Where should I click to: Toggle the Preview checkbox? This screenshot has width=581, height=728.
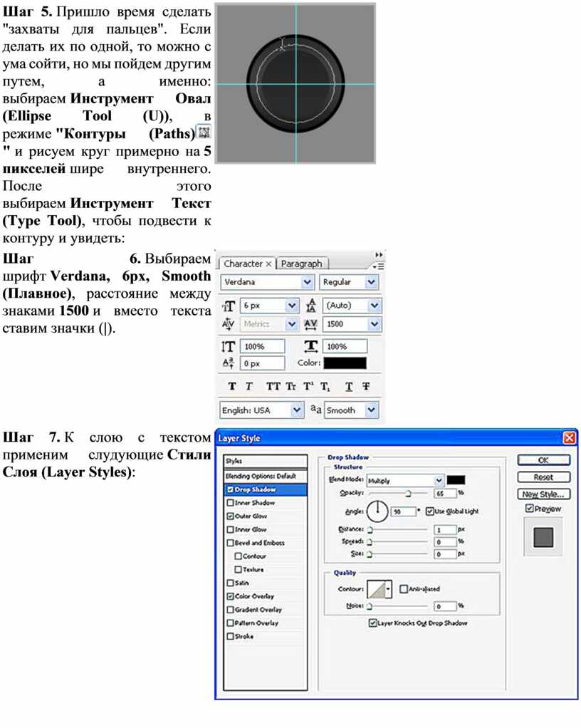529,509
